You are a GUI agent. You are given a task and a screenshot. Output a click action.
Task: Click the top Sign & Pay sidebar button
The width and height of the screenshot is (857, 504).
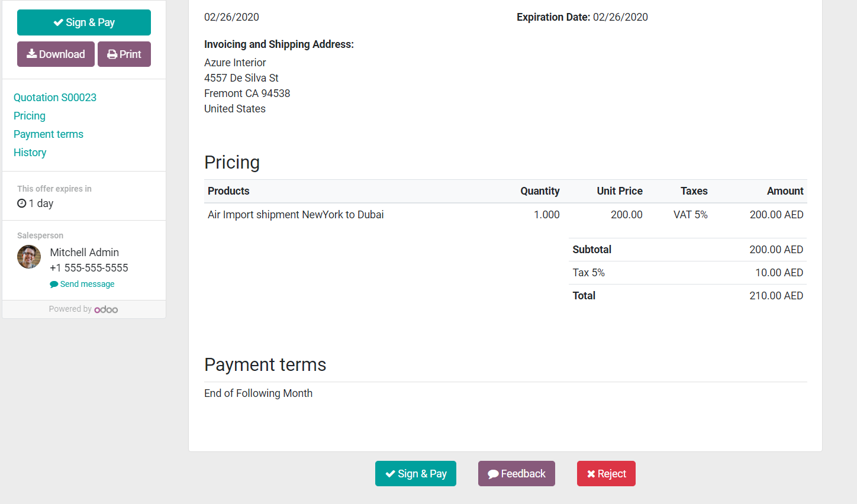point(84,22)
